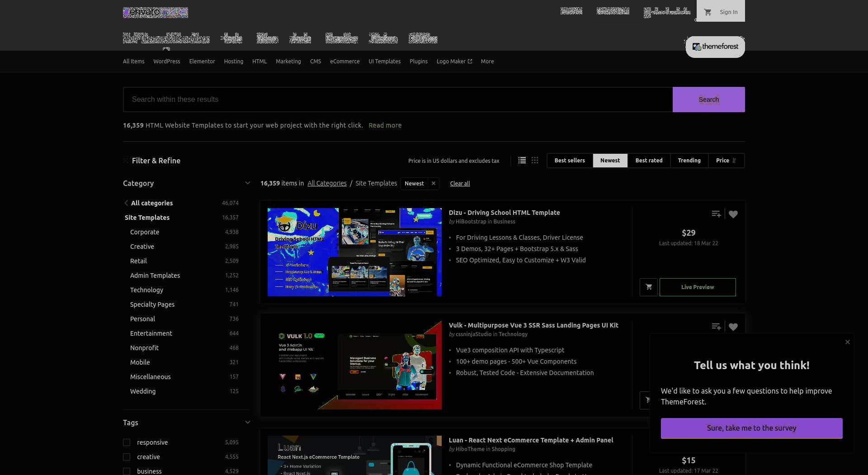
Task: Click the ThemeForest badge logo
Action: click(715, 47)
